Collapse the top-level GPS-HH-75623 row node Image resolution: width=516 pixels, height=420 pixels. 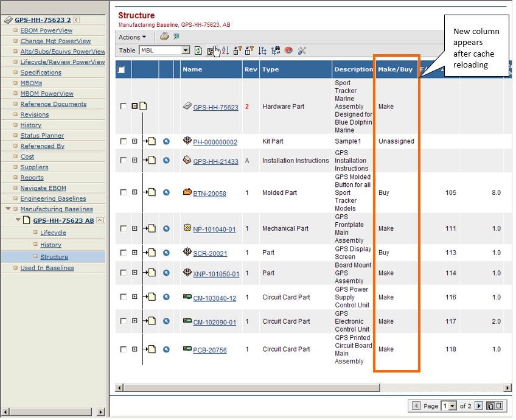click(x=134, y=107)
